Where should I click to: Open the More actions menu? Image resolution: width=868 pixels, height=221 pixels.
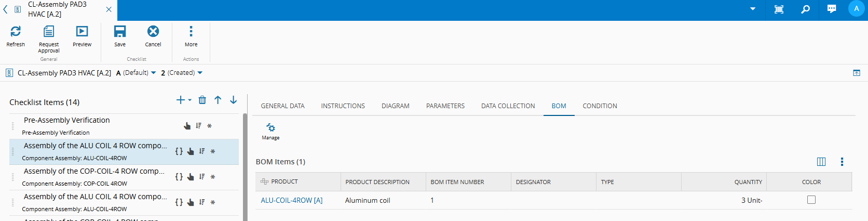[191, 32]
